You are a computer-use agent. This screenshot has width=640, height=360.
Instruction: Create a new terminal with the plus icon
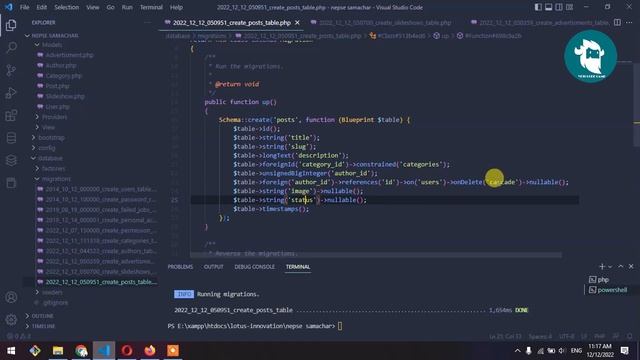point(602,267)
